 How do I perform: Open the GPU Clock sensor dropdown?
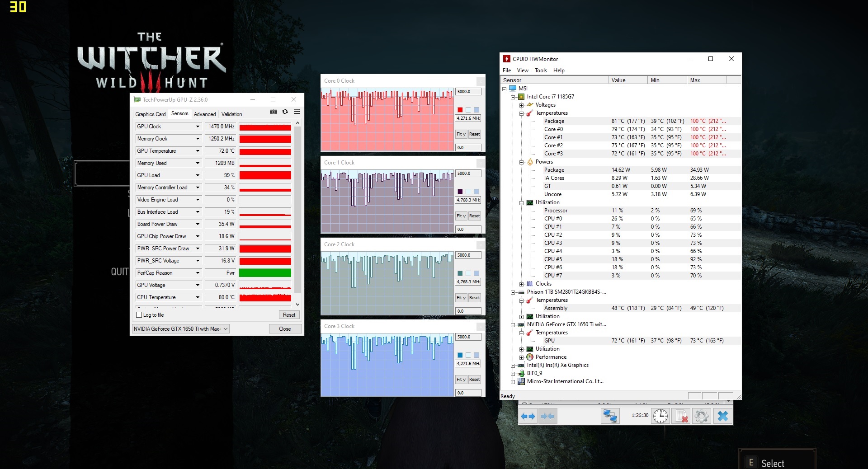click(198, 127)
